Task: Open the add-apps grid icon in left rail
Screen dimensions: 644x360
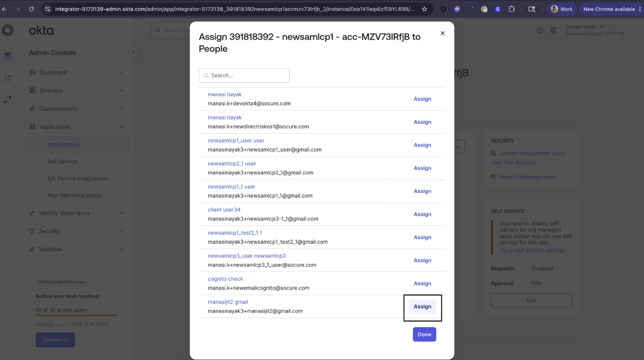Action: [8, 78]
